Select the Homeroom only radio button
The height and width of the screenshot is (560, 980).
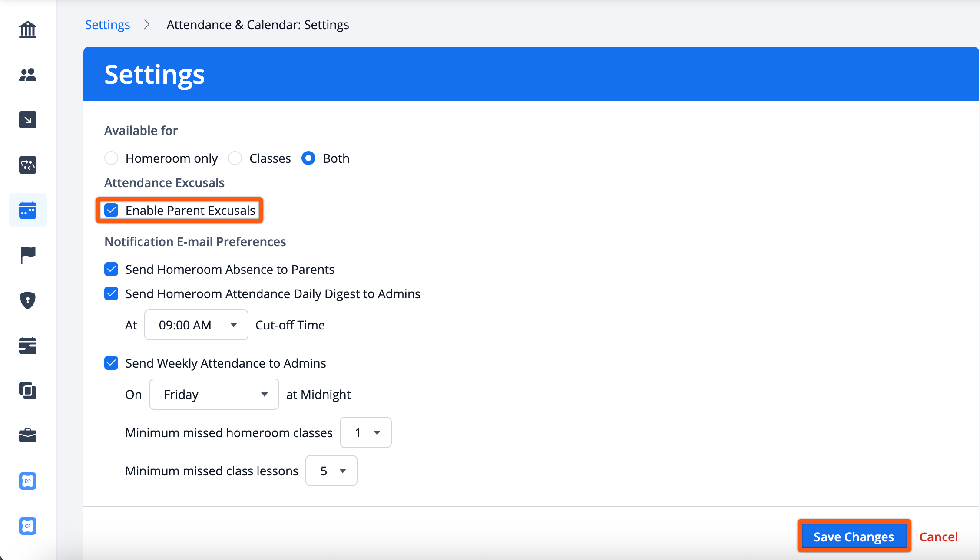(111, 158)
